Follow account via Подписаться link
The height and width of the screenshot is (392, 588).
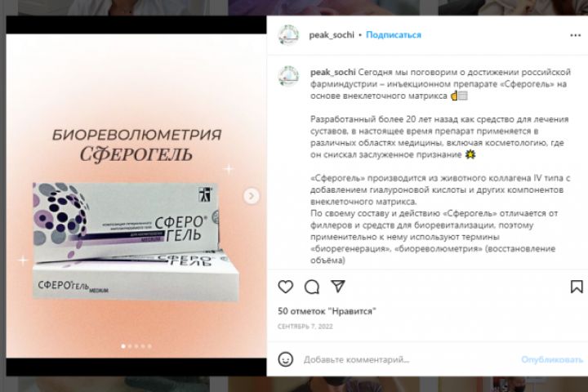pos(394,35)
